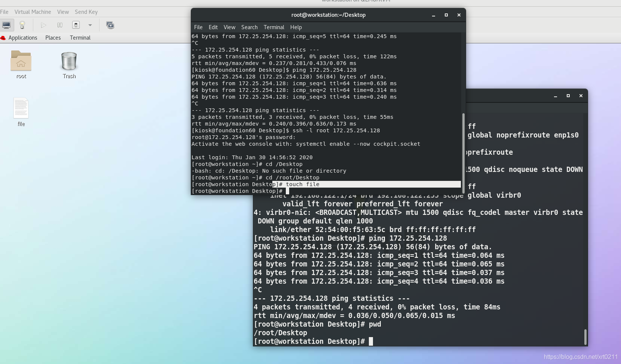The height and width of the screenshot is (364, 621).
Task: Minimize the root@workstation:~/Desktop terminal window
Action: click(434, 15)
